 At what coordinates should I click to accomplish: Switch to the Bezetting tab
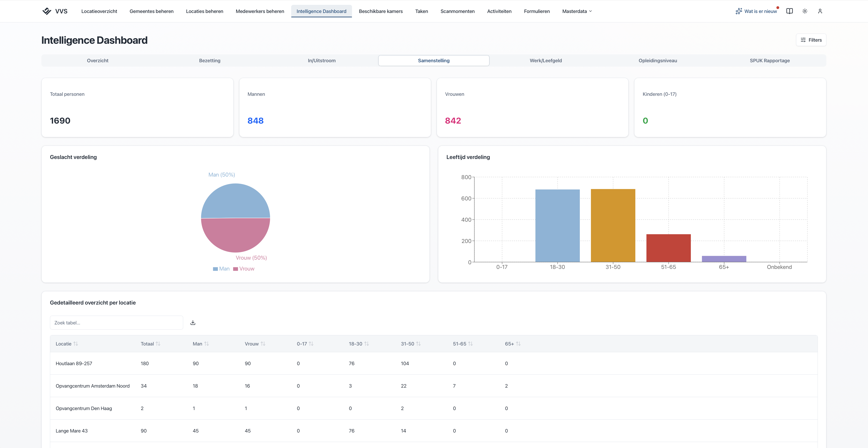210,61
